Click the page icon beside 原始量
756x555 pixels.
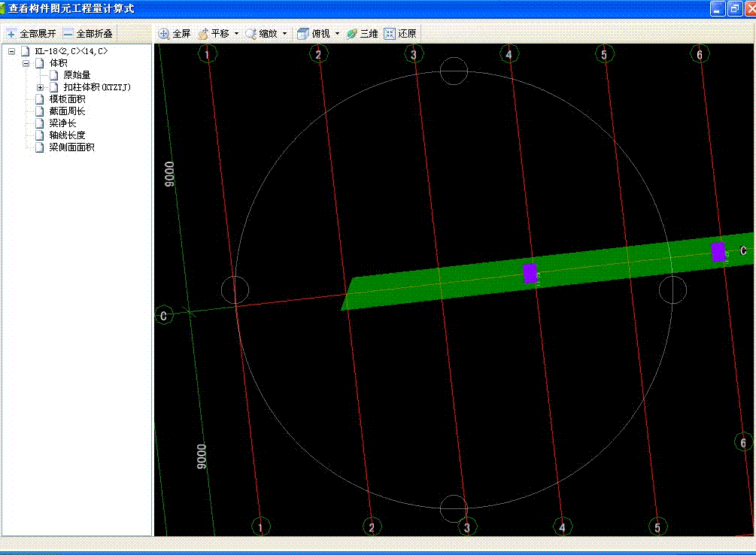54,75
